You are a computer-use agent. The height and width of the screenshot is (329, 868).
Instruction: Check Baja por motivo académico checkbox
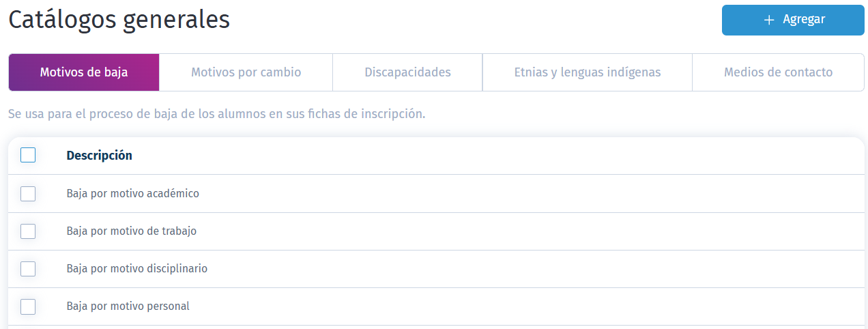click(28, 194)
